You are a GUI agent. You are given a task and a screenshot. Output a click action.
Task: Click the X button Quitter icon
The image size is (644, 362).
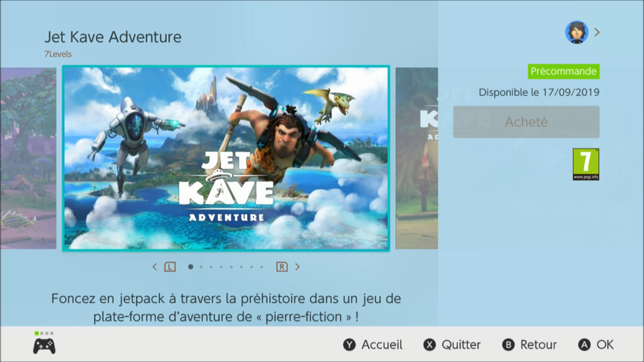coord(429,345)
